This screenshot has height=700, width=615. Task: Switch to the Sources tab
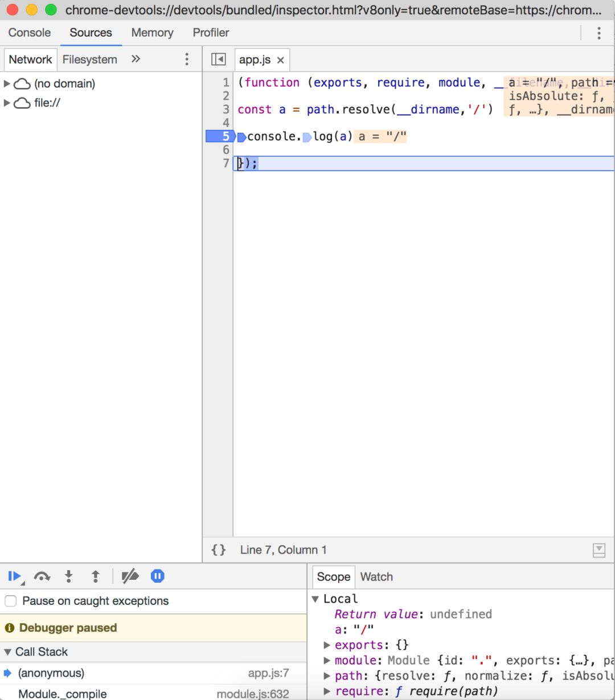[91, 32]
